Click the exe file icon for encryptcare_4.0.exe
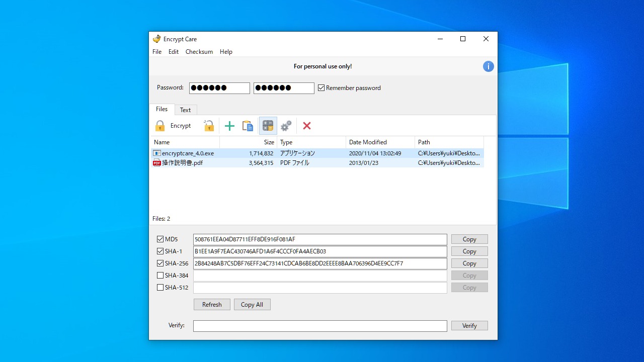The width and height of the screenshot is (644, 362). 157,153
